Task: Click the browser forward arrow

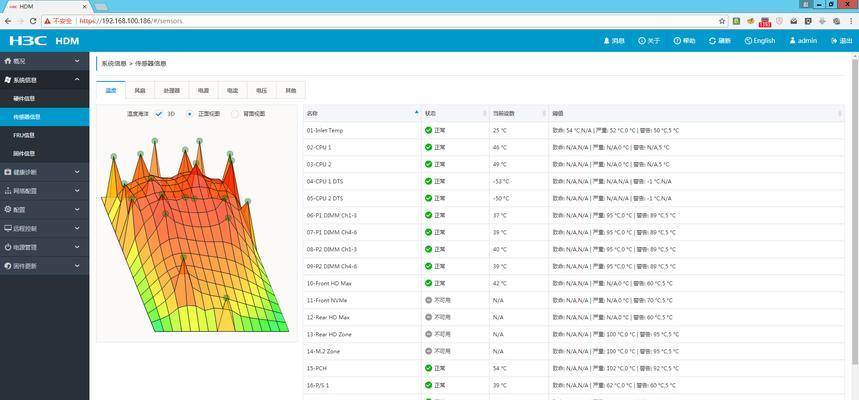Action: tap(20, 21)
